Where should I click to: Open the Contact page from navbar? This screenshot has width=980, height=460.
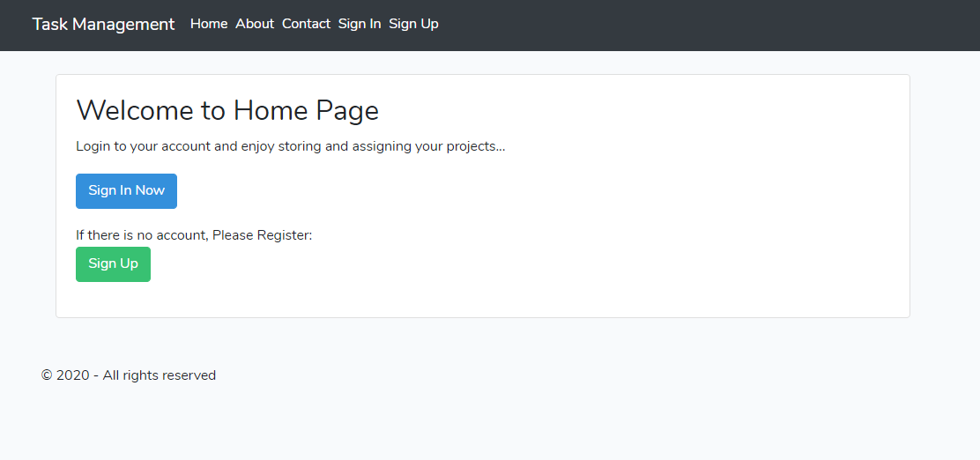click(x=306, y=24)
